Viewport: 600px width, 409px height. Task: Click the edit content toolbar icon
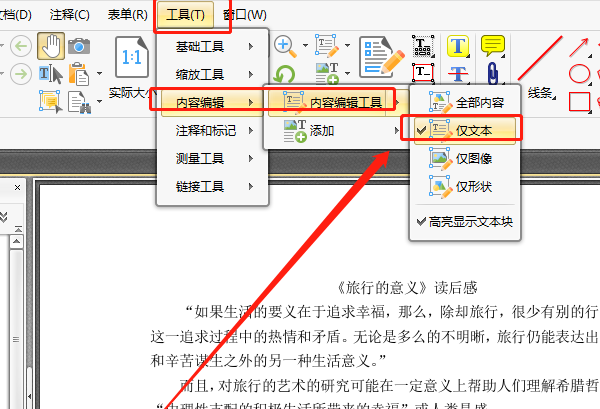pos(327,46)
